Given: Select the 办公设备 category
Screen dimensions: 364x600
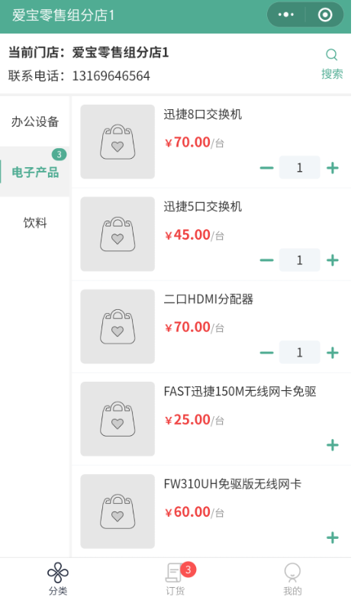Looking at the screenshot, I should point(35,121).
